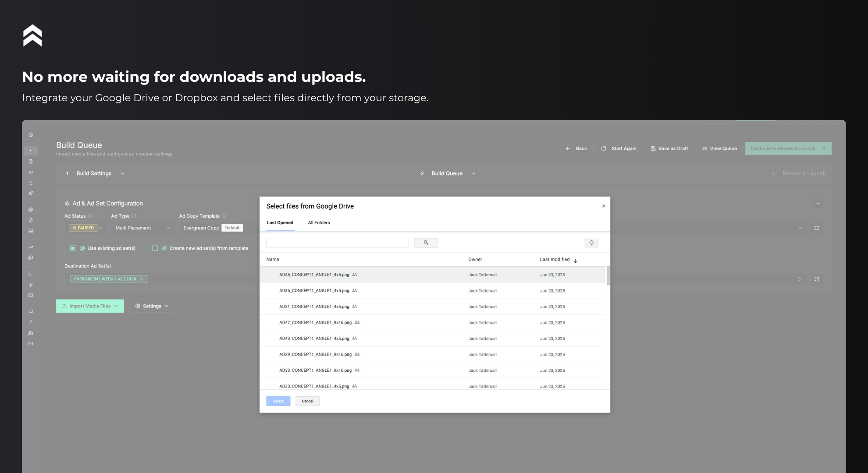Switch to the All Folders tab
Viewport: 868px width, 473px height.
click(319, 222)
